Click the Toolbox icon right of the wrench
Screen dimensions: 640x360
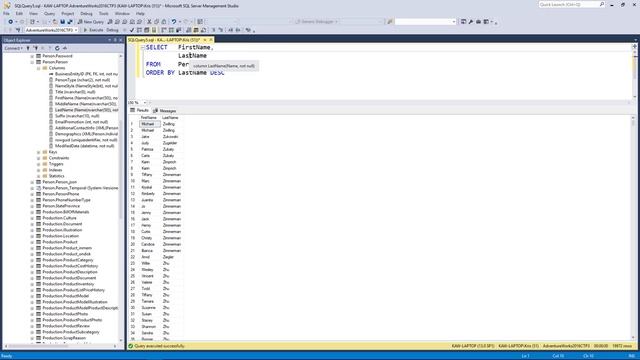pos(478,22)
